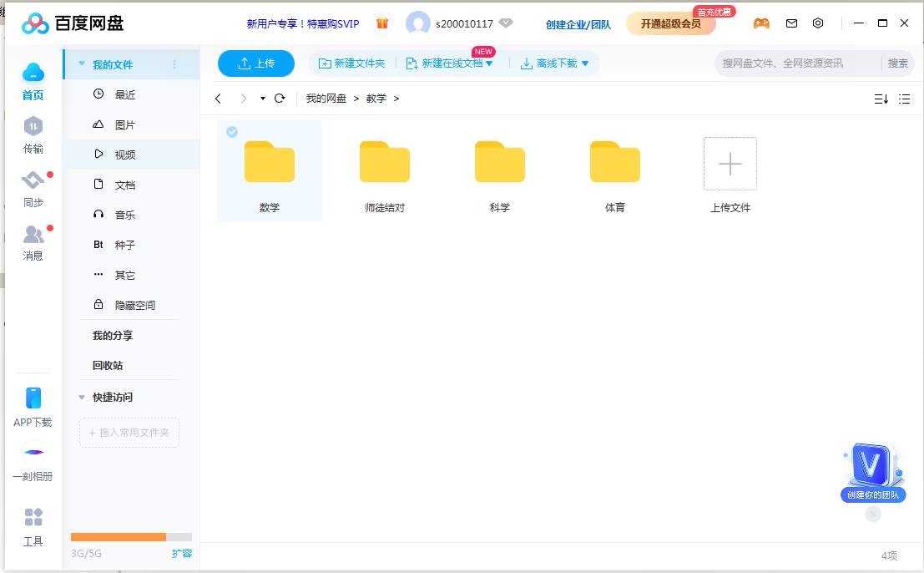Click the 扩容 expand storage link
Image resolution: width=924 pixels, height=573 pixels.
181,553
